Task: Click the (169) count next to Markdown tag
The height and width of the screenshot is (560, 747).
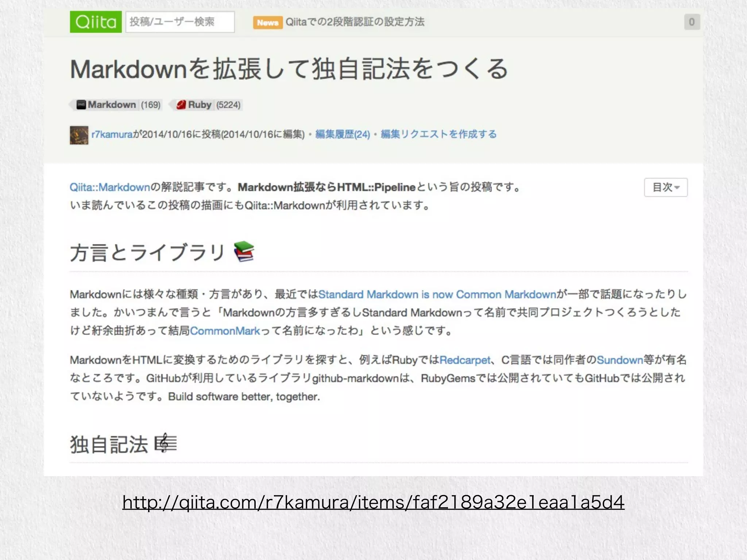Action: (x=151, y=105)
